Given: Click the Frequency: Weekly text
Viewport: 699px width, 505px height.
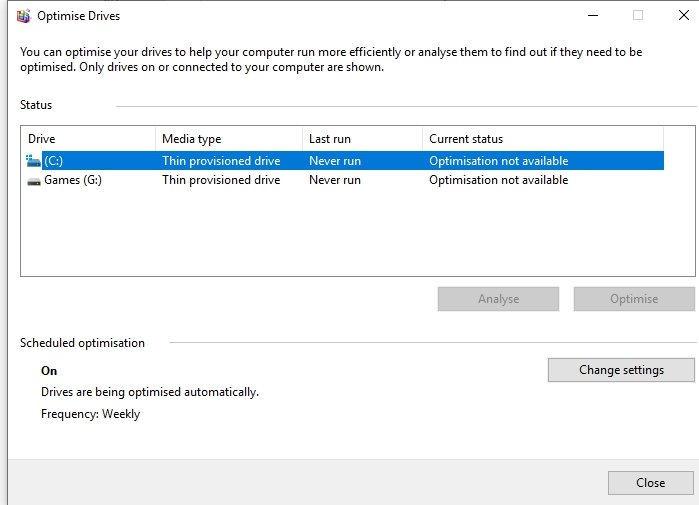Looking at the screenshot, I should tap(90, 414).
